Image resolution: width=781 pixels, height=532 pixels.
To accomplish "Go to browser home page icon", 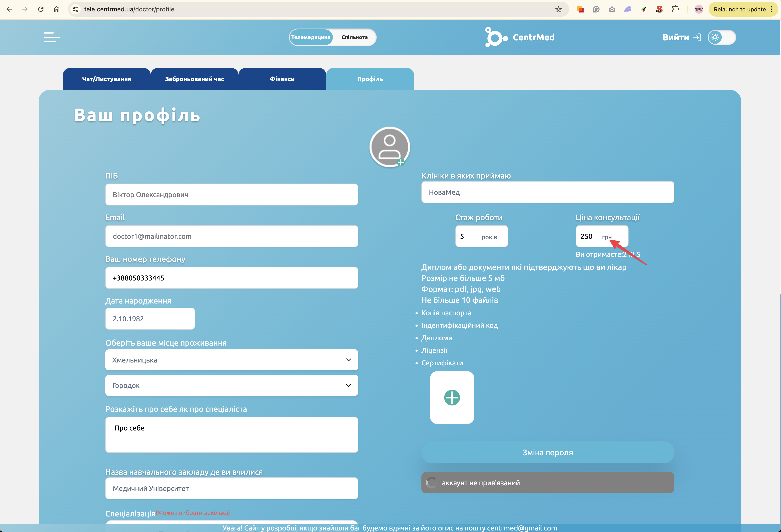I will pos(56,9).
